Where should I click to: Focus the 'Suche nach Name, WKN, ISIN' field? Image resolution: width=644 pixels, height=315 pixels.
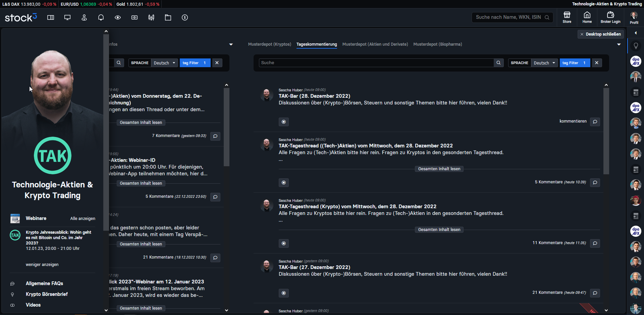pyautogui.click(x=508, y=17)
